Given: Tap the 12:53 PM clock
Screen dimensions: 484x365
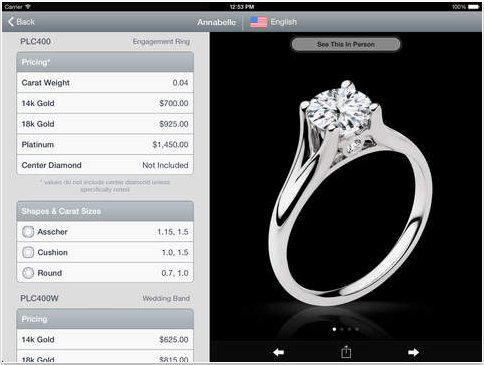Looking at the screenshot, I should tap(242, 7).
